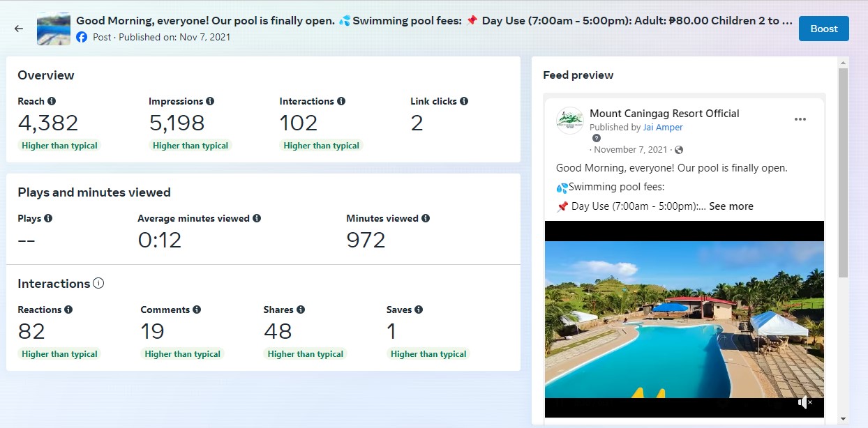The image size is (868, 428).
Task: Click the info icon next to Link clicks
Action: pos(464,101)
